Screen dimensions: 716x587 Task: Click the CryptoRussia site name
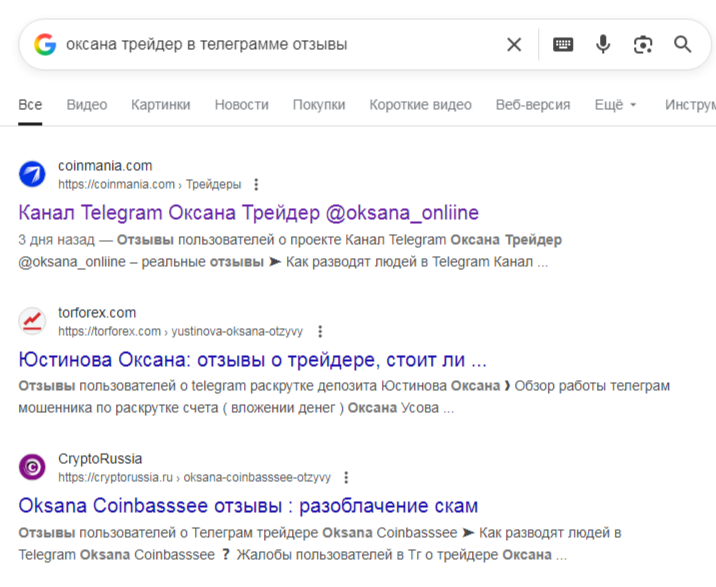(100, 459)
